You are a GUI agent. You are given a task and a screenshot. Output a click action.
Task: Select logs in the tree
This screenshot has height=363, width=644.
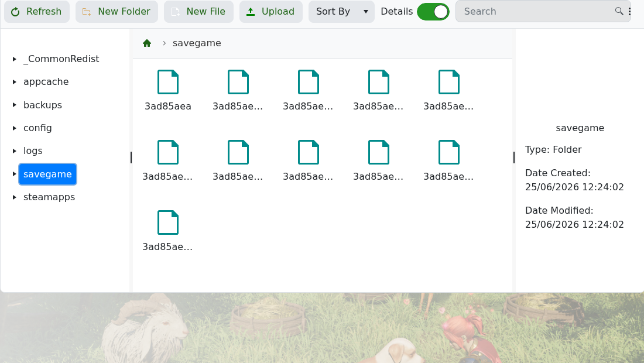(x=33, y=151)
